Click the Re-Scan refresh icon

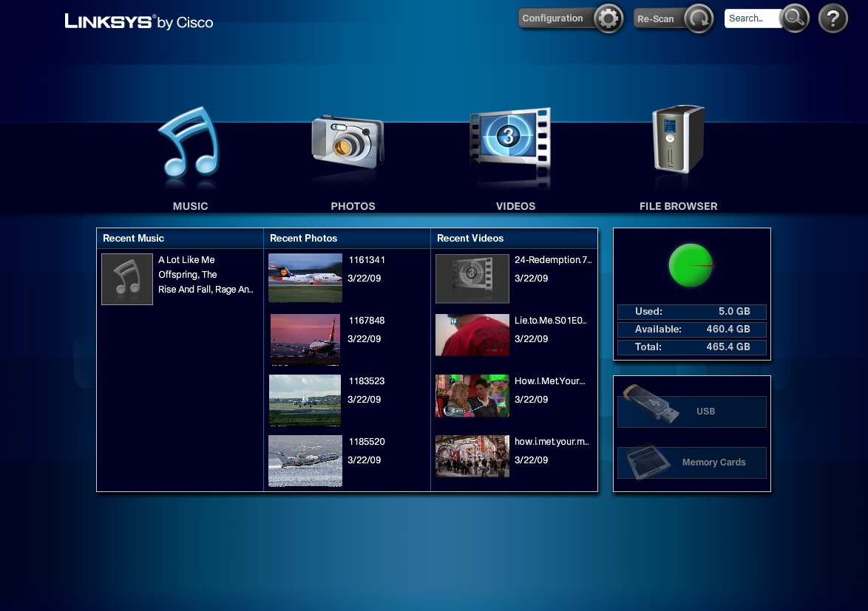point(698,18)
